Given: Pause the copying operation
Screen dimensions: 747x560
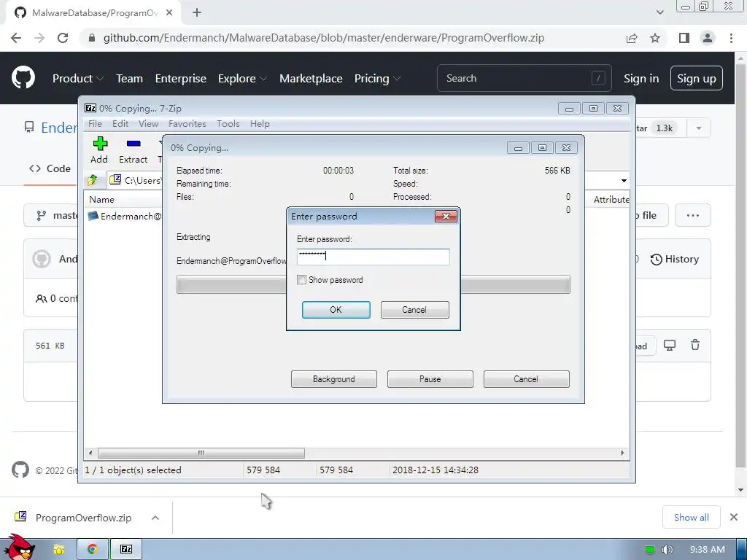Looking at the screenshot, I should click(430, 379).
